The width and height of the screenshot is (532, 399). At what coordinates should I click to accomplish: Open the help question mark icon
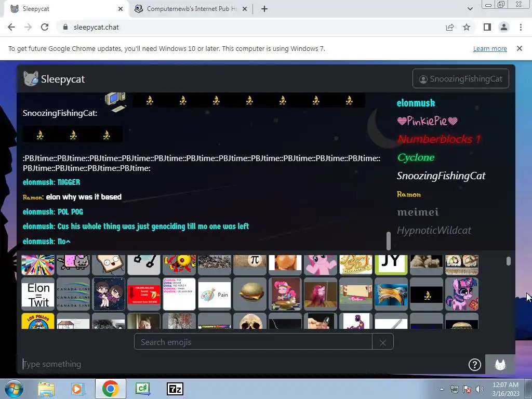[475, 365]
